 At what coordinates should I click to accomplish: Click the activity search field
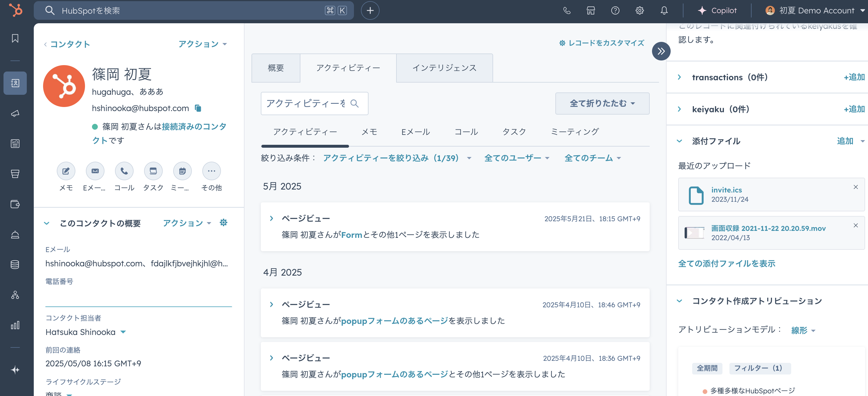(314, 103)
